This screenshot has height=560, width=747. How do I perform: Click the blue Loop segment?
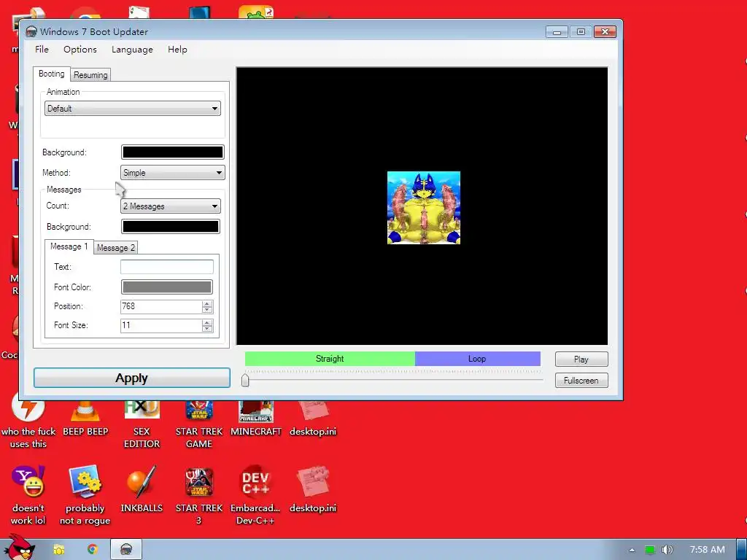tap(477, 359)
